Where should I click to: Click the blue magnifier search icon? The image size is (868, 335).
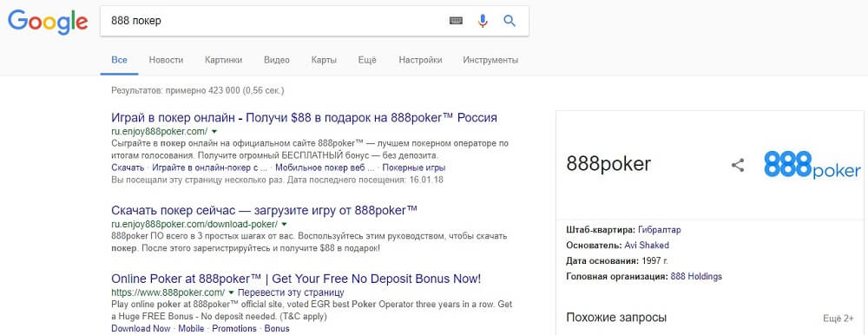(x=510, y=21)
